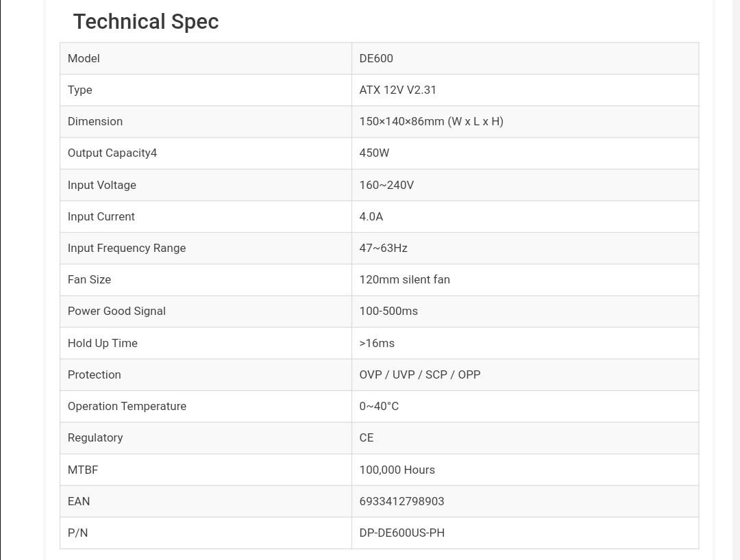Click the >16ms hold up time value

(377, 344)
